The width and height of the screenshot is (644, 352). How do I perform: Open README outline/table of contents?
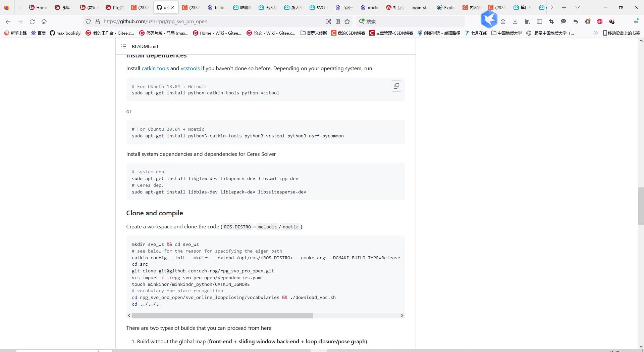(124, 46)
